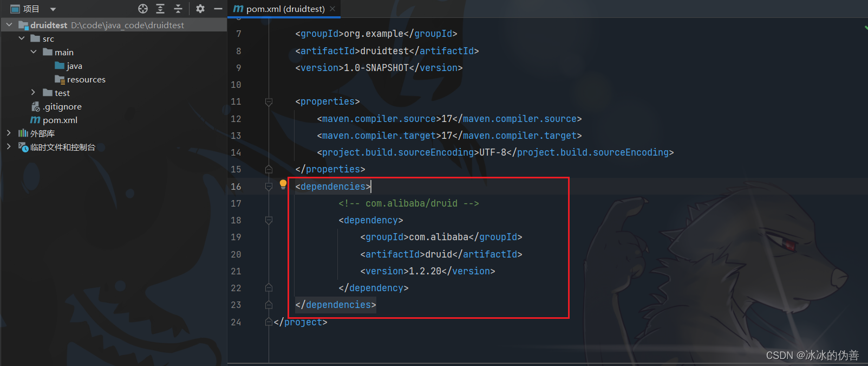Click the closing </project> tag

pyautogui.click(x=301, y=322)
